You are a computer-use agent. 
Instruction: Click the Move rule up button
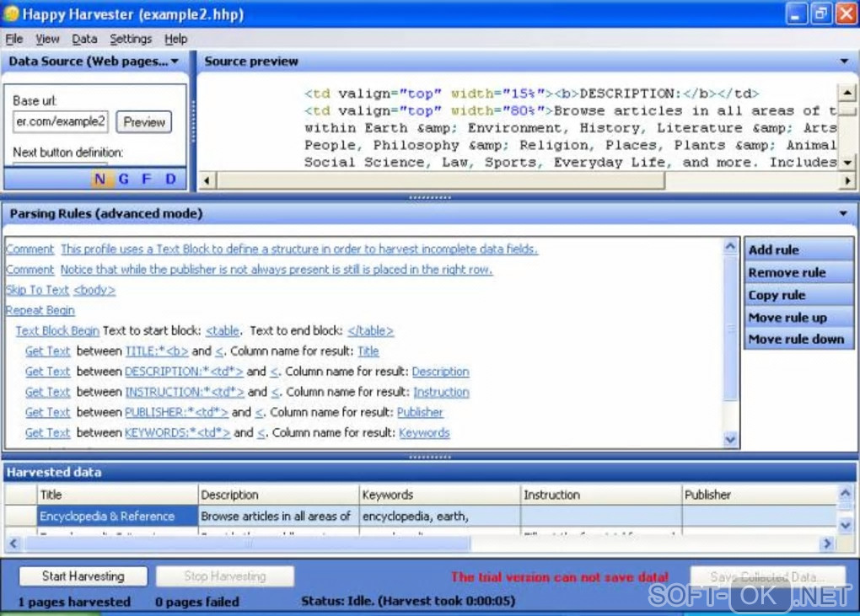(x=798, y=318)
